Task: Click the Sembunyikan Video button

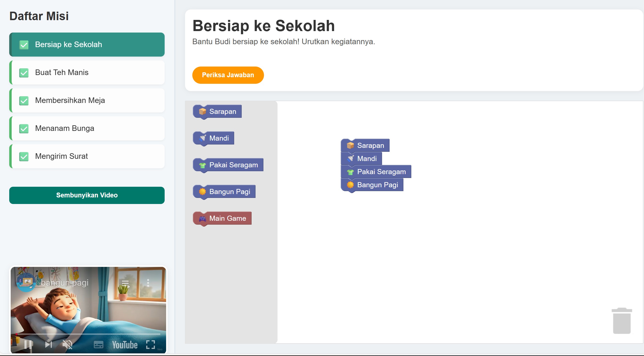Action: click(87, 195)
